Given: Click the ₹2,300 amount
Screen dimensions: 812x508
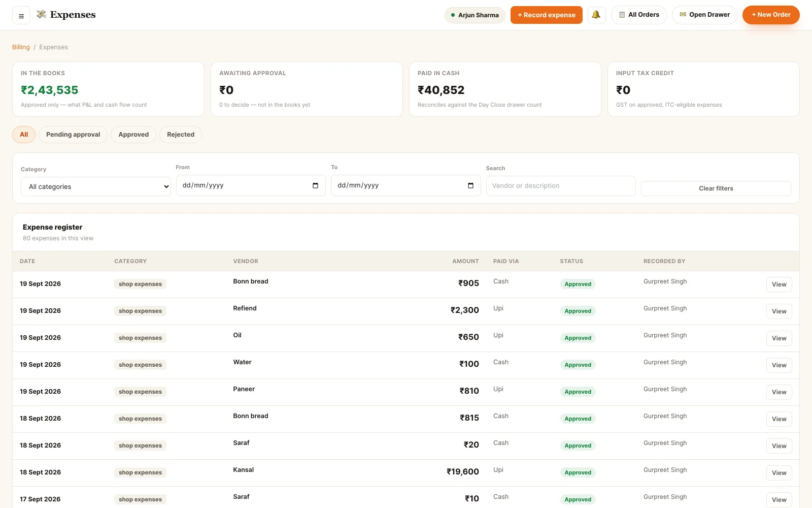Looking at the screenshot, I should click(464, 310).
